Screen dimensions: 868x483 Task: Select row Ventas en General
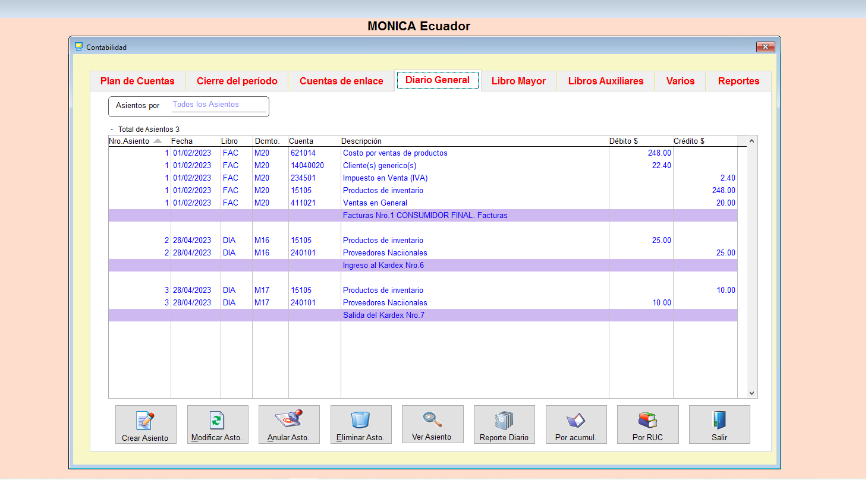[x=423, y=203]
